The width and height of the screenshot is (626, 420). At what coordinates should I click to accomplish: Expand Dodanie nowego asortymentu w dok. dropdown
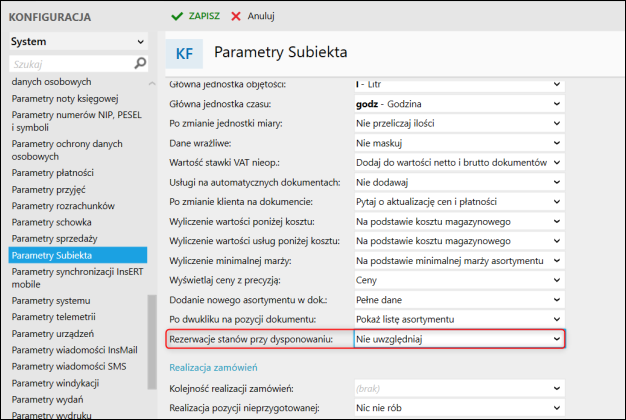460,300
